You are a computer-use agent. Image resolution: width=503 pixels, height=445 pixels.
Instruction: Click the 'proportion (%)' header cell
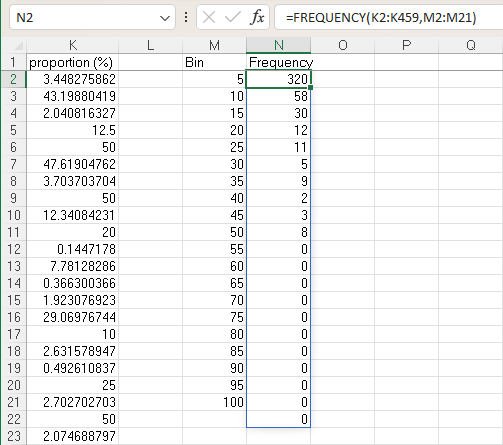pyautogui.click(x=73, y=62)
